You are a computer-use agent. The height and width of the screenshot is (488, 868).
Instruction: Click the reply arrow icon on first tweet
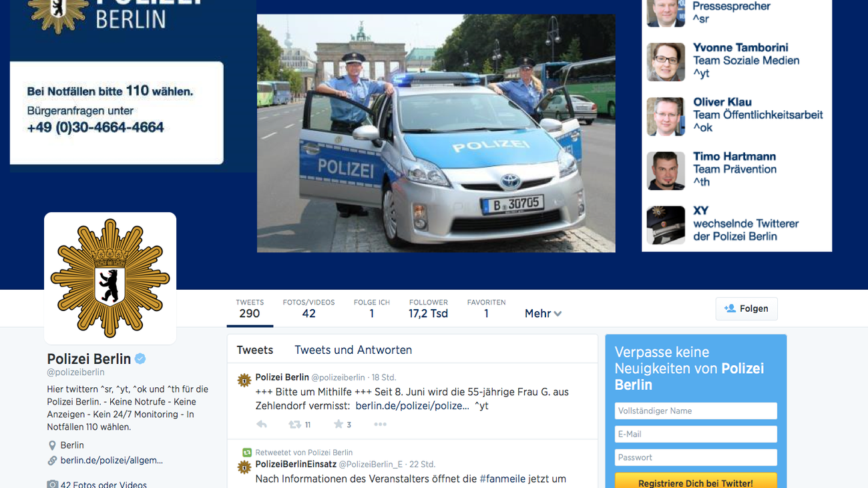[x=262, y=425]
